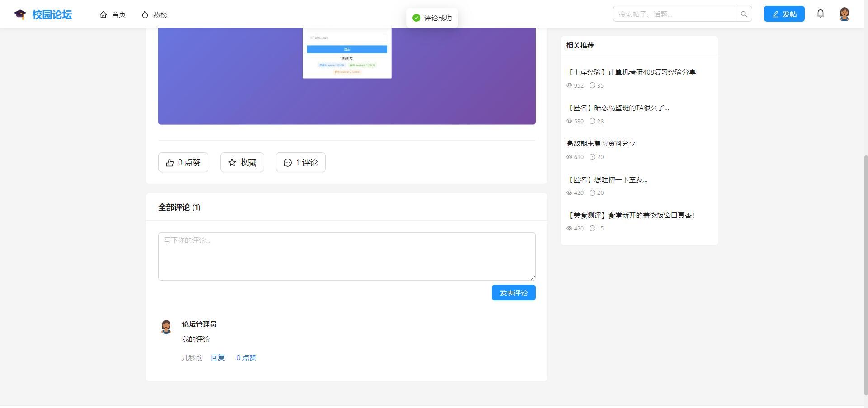Click the comment input field 写下你的评论
The image size is (868, 408).
coord(346,256)
